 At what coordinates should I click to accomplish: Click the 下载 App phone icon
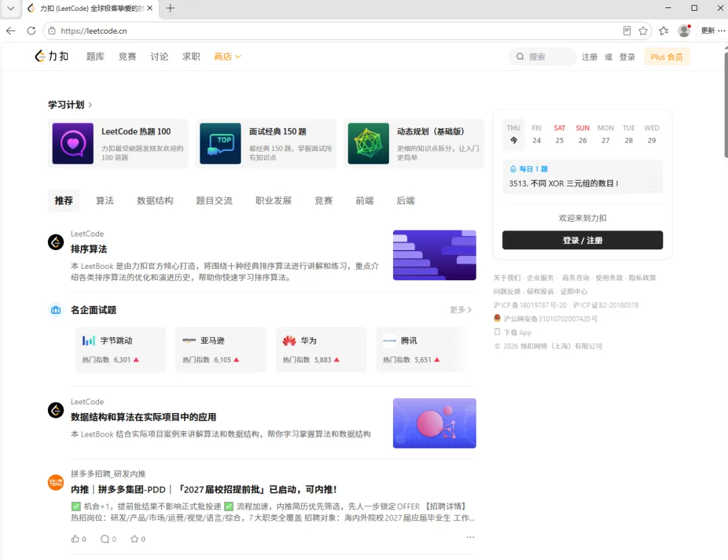(x=497, y=332)
